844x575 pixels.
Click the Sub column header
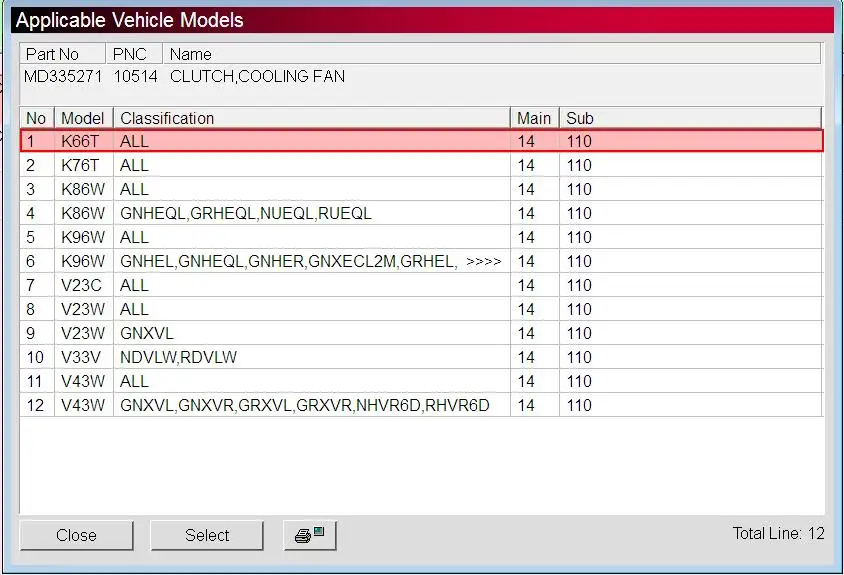pos(691,118)
